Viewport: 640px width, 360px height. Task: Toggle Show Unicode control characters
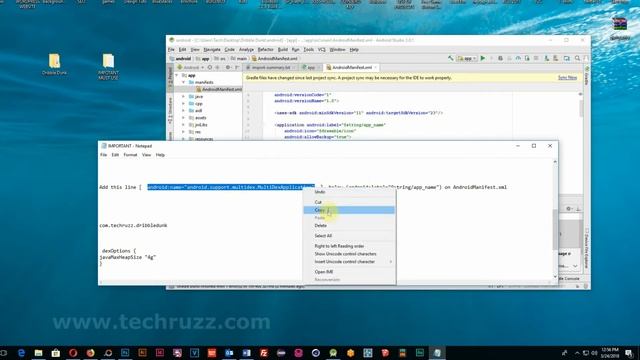(349, 254)
